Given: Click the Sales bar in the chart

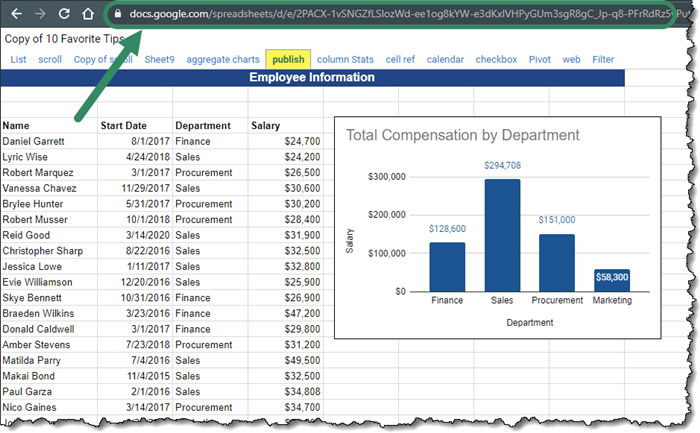Looking at the screenshot, I should [x=502, y=235].
